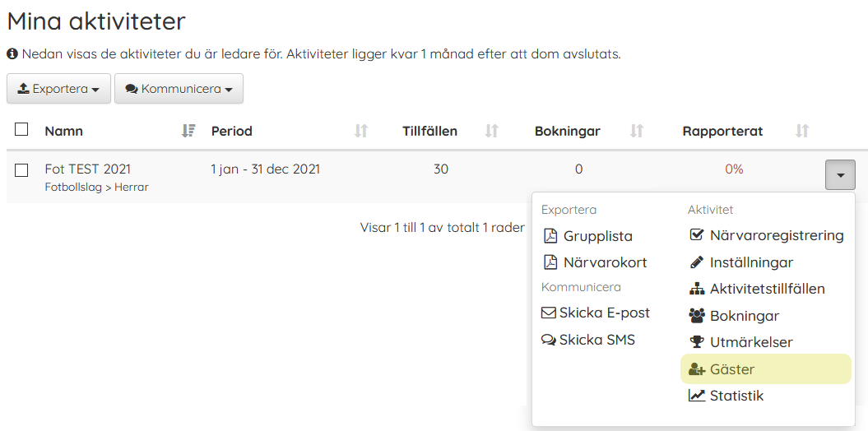
Task: Click the PDF icon beside Grupplista
Action: pos(550,236)
